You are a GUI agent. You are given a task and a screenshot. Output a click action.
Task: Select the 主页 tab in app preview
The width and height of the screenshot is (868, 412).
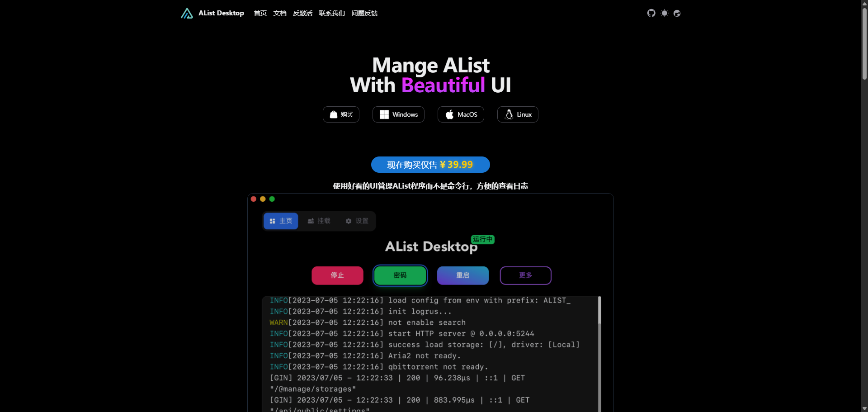tap(281, 221)
